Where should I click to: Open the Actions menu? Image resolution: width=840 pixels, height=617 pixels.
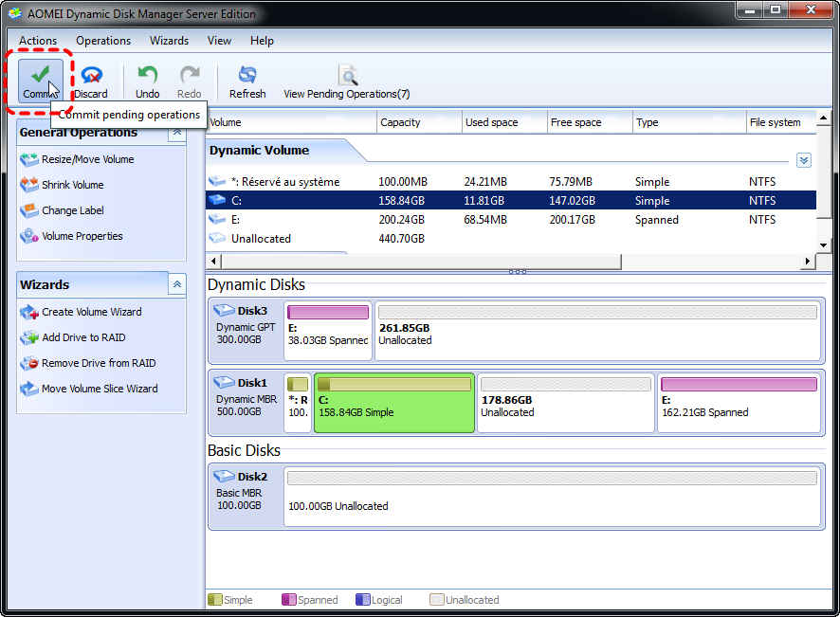[x=38, y=41]
